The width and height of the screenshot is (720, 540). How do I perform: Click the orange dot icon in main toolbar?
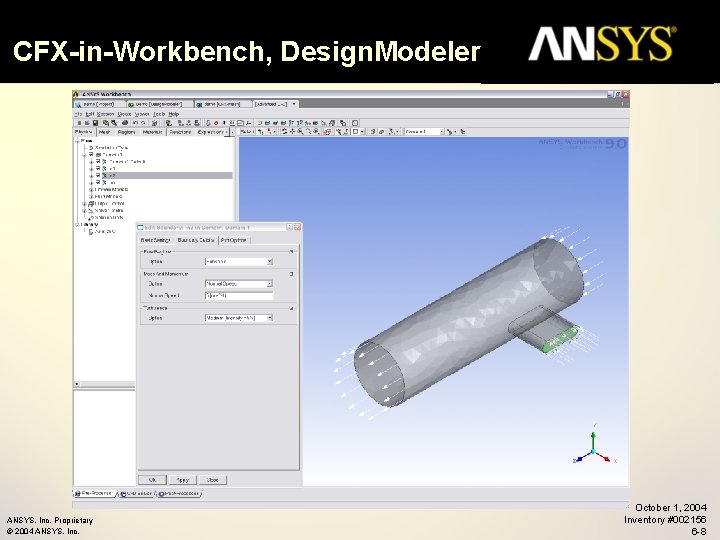pyautogui.click(x=216, y=123)
